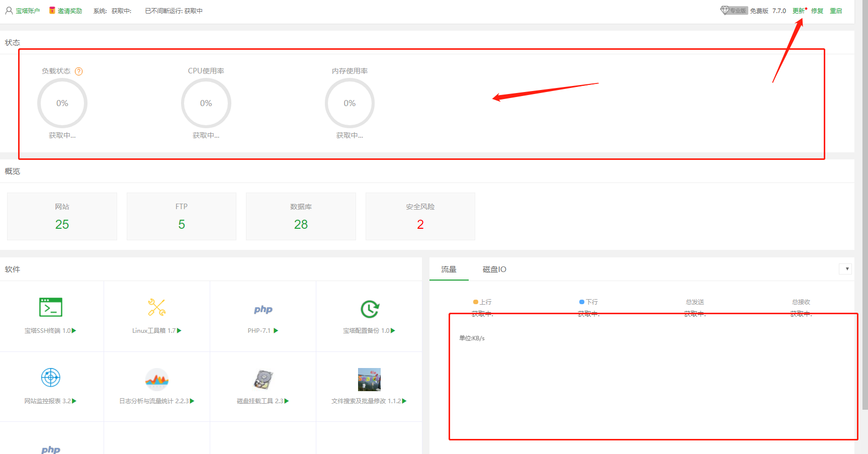This screenshot has width=868, height=454.
Task: Click the play arrow next to 宝塔配置备份 1.0
Action: [393, 330]
